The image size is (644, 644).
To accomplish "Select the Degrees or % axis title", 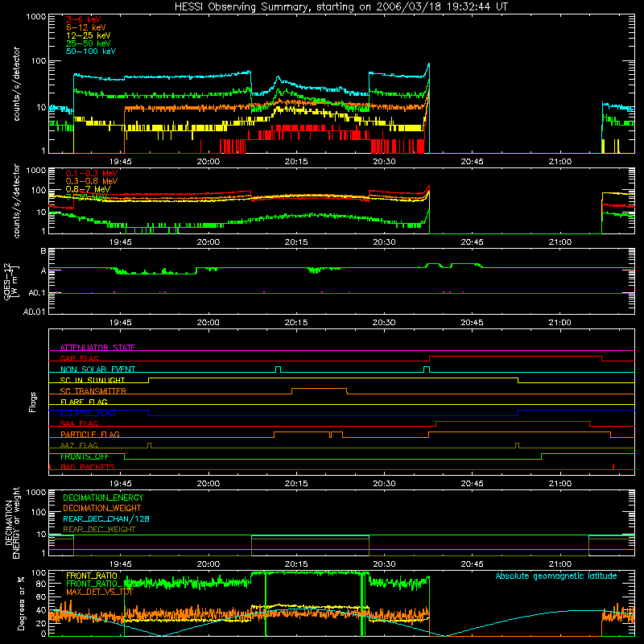I will (x=21, y=604).
